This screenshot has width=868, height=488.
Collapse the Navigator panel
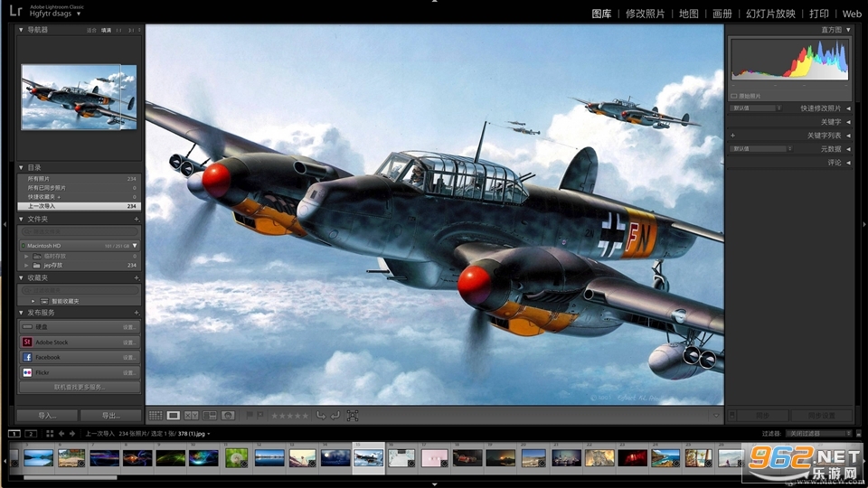click(21, 30)
